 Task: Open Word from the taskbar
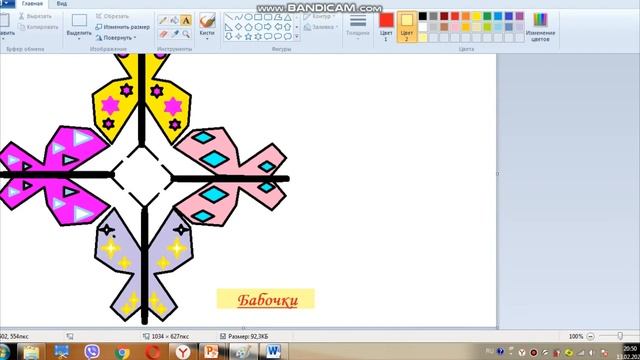click(273, 351)
